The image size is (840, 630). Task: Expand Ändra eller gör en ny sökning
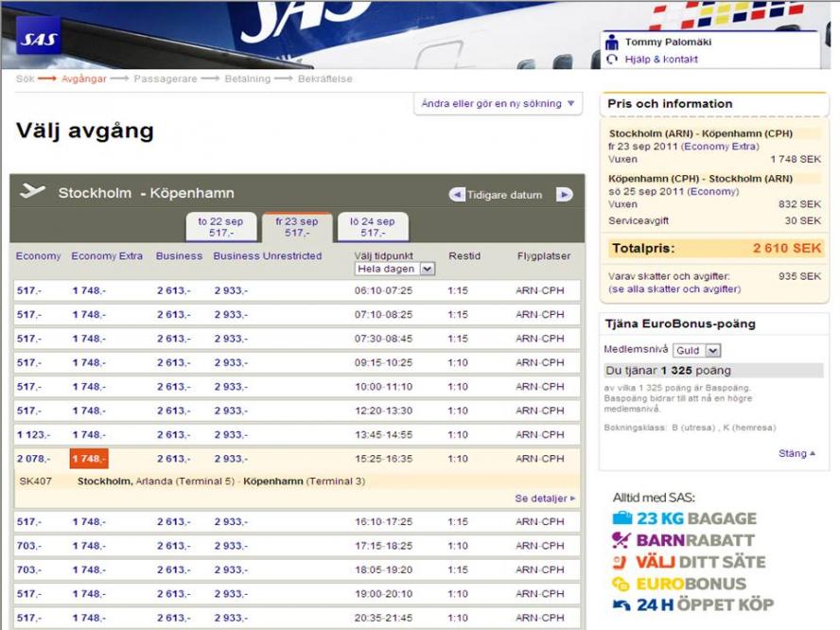(x=499, y=103)
